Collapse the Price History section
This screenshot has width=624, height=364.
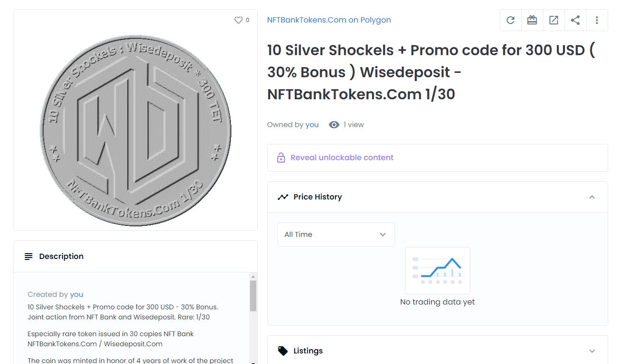[592, 197]
